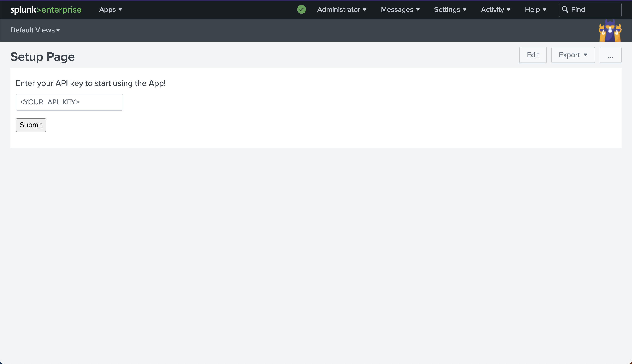Screen dimensions: 632x364
Task: Open the Activity menu
Action: pyautogui.click(x=496, y=9)
